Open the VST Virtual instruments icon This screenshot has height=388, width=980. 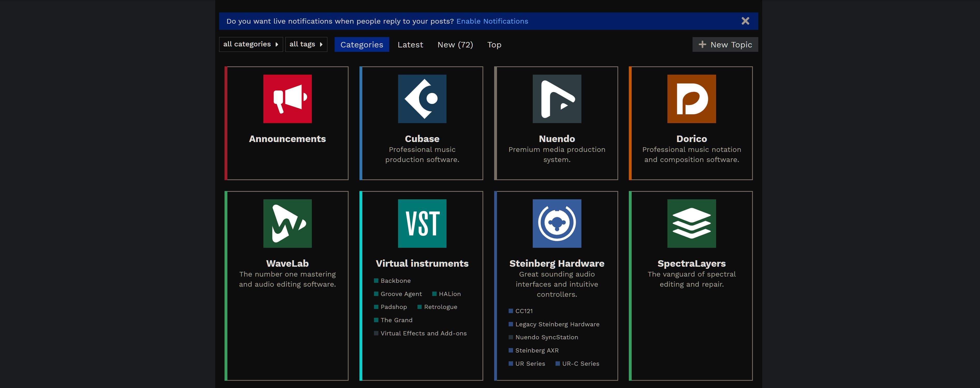[422, 223]
